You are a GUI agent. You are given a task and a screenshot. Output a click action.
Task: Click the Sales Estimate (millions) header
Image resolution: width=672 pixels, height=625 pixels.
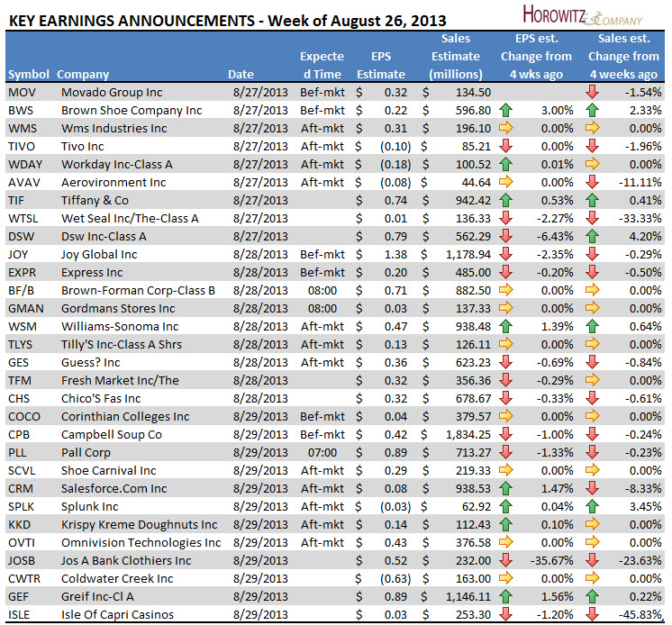[456, 56]
